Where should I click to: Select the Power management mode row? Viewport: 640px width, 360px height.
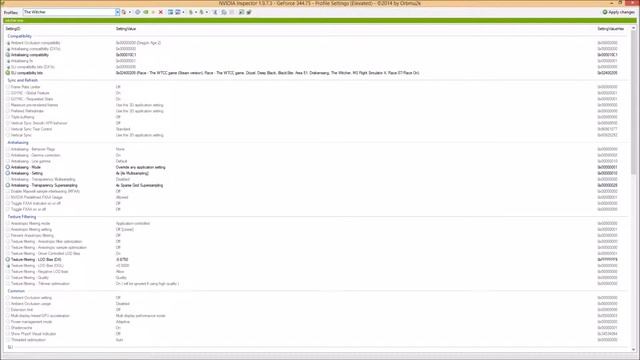coord(316,322)
